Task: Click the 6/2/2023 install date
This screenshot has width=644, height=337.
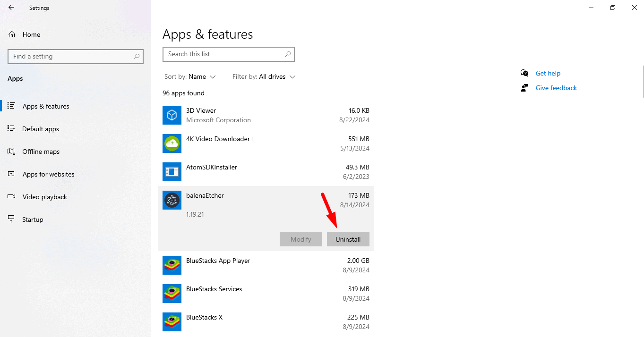Action: 356,177
